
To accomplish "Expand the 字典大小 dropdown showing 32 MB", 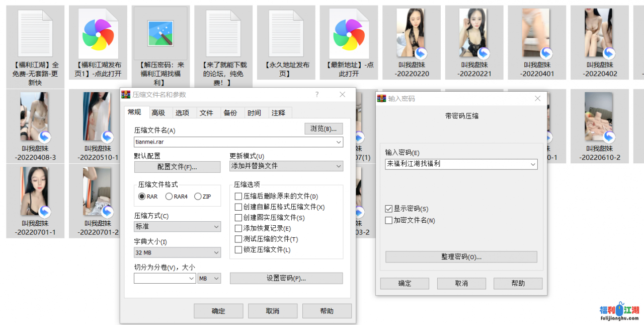I will tap(177, 252).
